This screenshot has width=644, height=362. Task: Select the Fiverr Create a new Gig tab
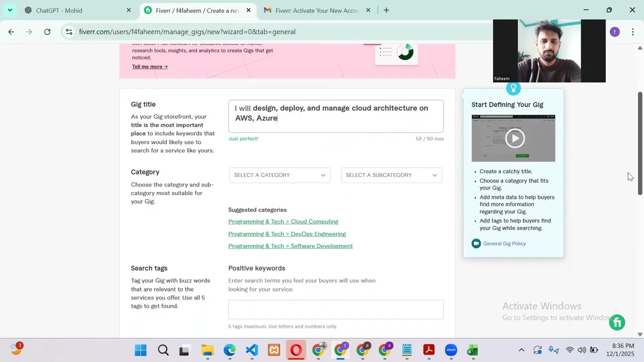(198, 10)
